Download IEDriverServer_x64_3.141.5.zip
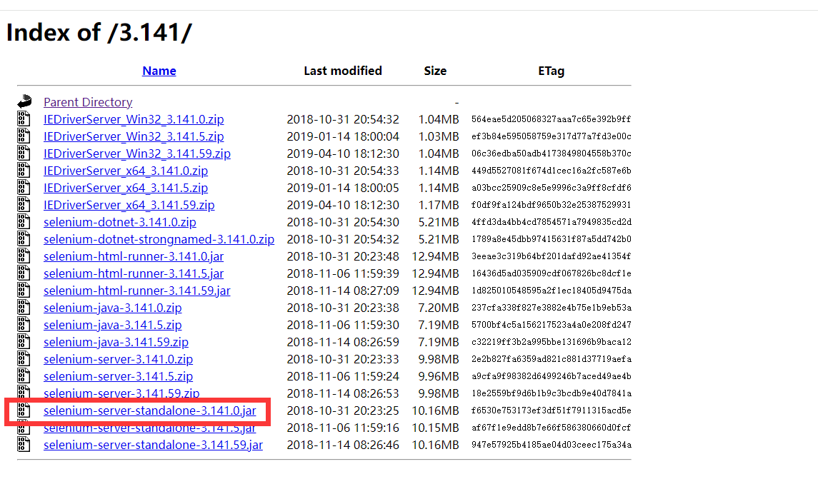 [126, 188]
